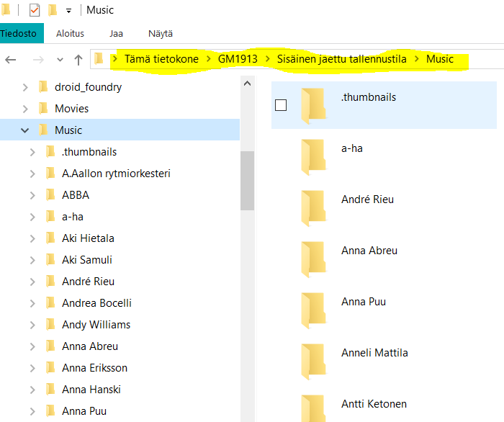Switch to the Aloitus ribbon tab
The width and height of the screenshot is (504, 422).
click(x=70, y=33)
